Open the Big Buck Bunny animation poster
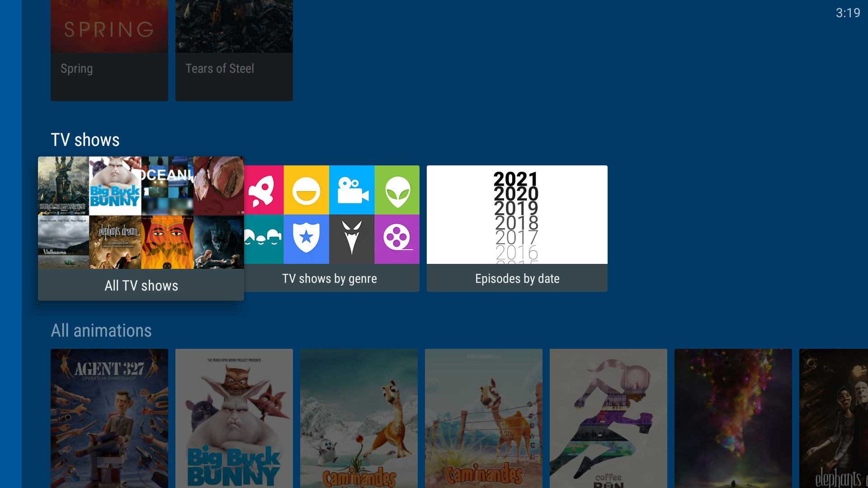The height and width of the screenshot is (488, 868). (234, 418)
